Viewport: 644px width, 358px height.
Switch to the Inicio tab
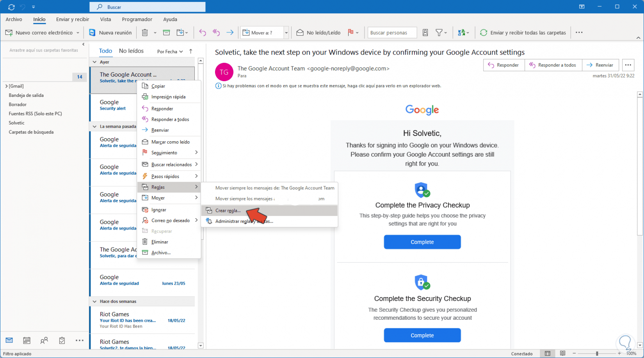tap(39, 19)
